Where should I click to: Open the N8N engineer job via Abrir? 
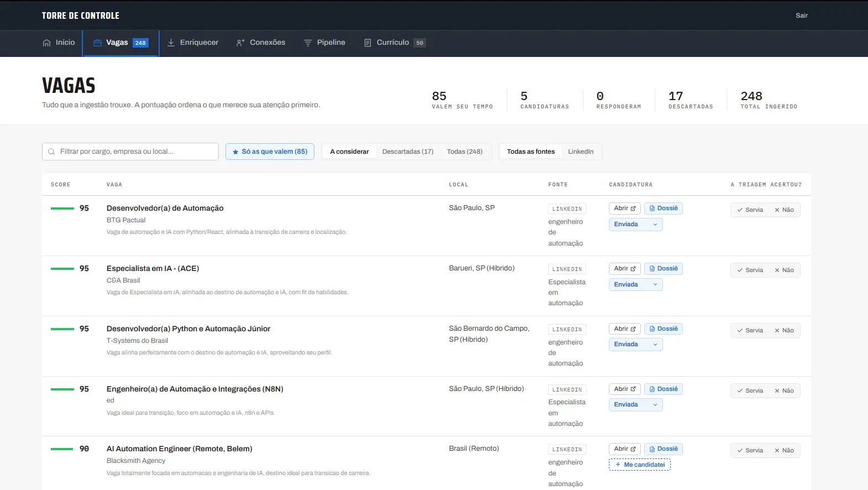coord(625,389)
